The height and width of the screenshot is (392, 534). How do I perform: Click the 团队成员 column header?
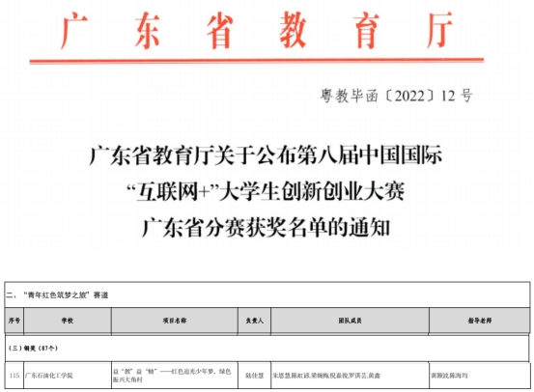click(x=350, y=321)
